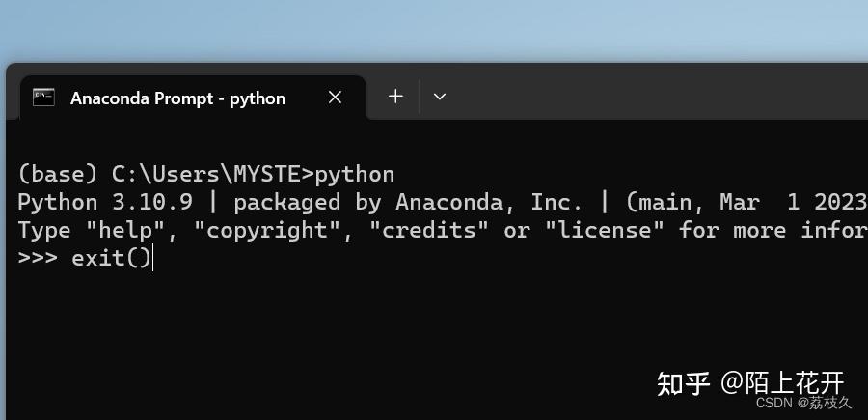Click the terminal icon in the Anaconda Prompt tab
This screenshot has width=868, height=420.
coord(43,98)
